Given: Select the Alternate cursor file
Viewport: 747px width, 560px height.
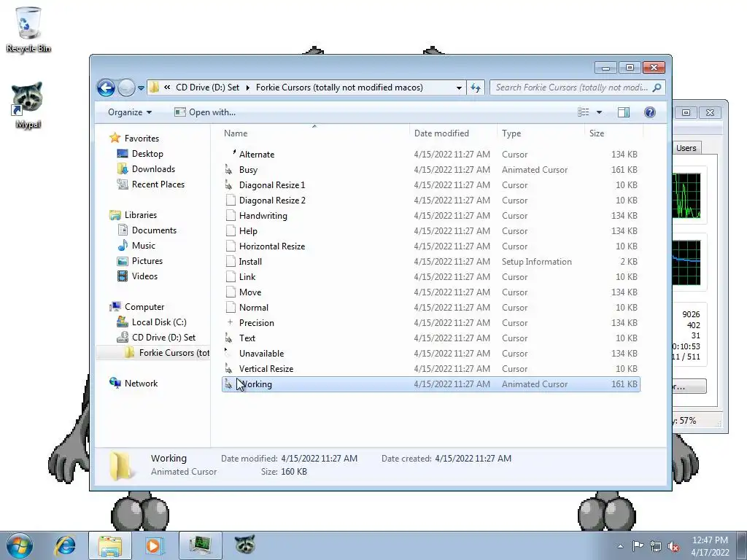Looking at the screenshot, I should click(430, 155).
